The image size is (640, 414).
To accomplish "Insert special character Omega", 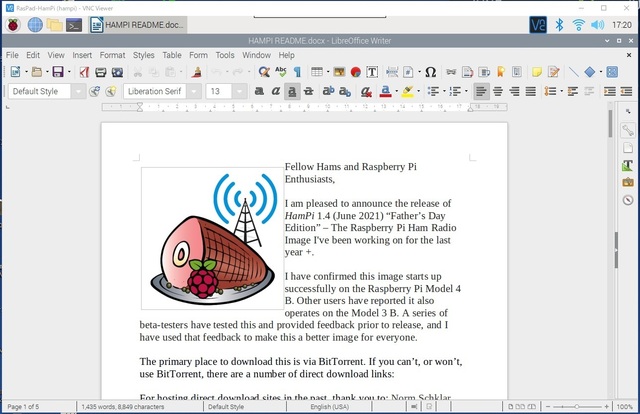I will 431,72.
